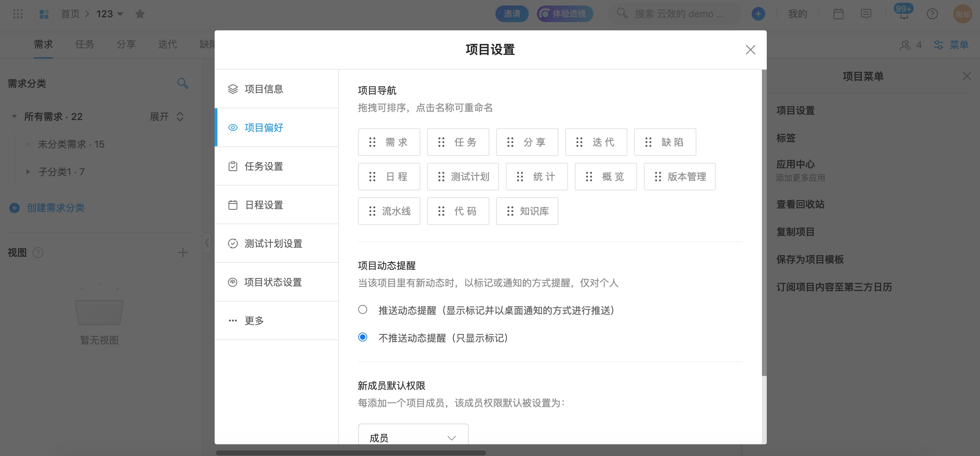Open the help question mark icon
The height and width of the screenshot is (456, 980).
point(932,14)
